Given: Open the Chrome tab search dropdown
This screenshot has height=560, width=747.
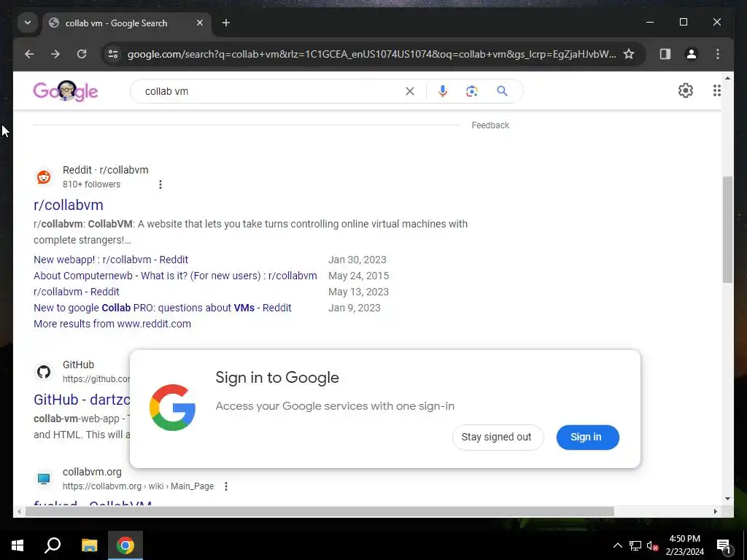Looking at the screenshot, I should pyautogui.click(x=28, y=23).
